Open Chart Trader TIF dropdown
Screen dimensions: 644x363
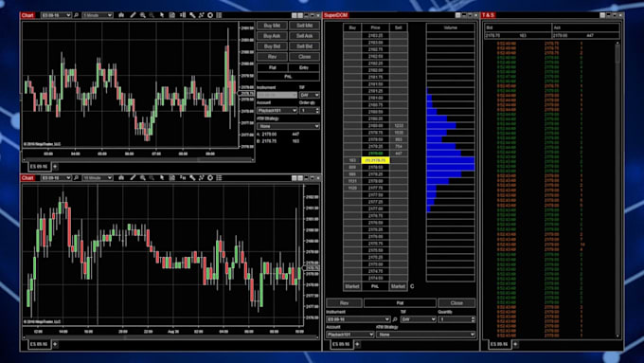point(310,95)
